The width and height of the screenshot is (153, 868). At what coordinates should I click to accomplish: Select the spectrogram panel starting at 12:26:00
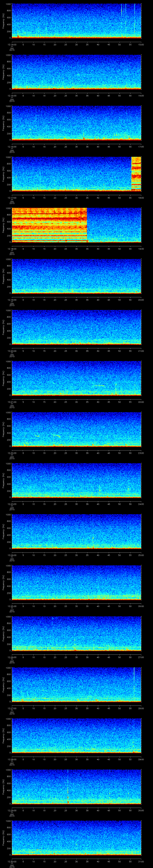point(76,633)
